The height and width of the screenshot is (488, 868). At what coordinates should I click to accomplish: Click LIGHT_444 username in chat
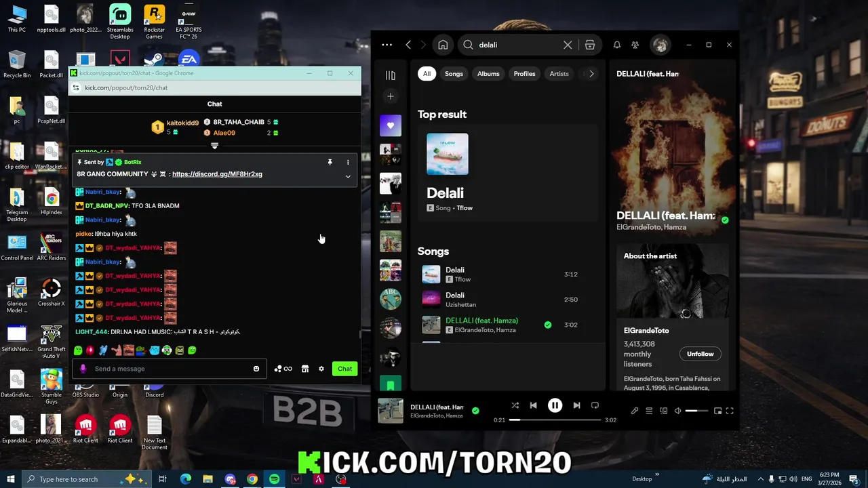[92, 332]
